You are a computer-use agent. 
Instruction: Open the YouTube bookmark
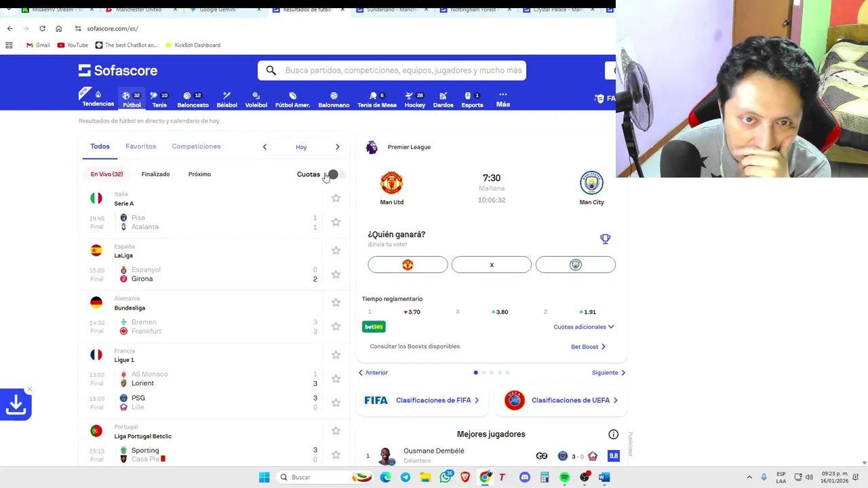pyautogui.click(x=73, y=45)
